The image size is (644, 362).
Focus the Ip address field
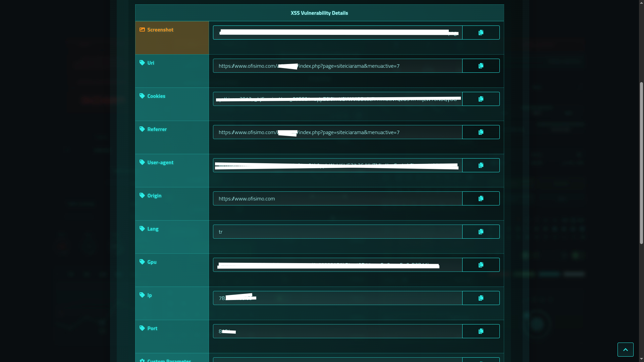(x=337, y=298)
